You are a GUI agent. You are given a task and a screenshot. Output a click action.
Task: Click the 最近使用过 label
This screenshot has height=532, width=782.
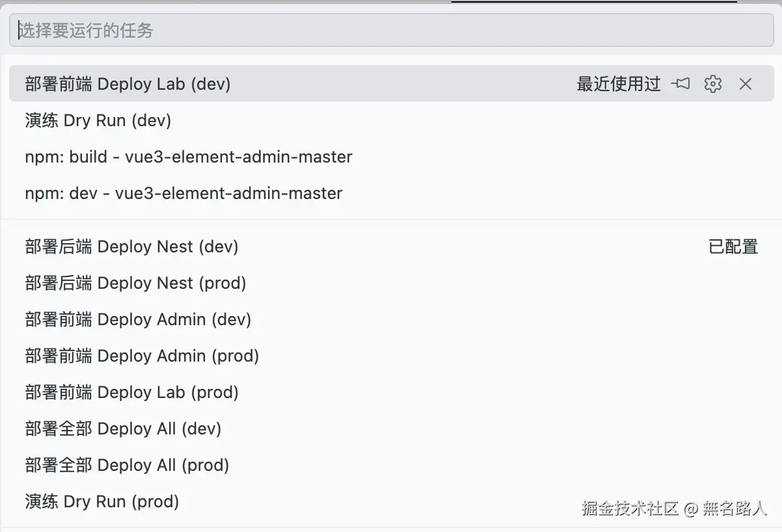(x=618, y=84)
